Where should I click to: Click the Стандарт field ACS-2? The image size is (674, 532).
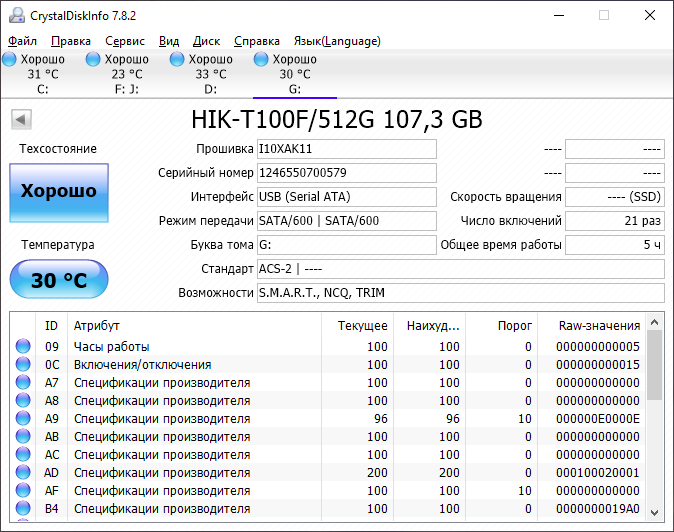(461, 269)
